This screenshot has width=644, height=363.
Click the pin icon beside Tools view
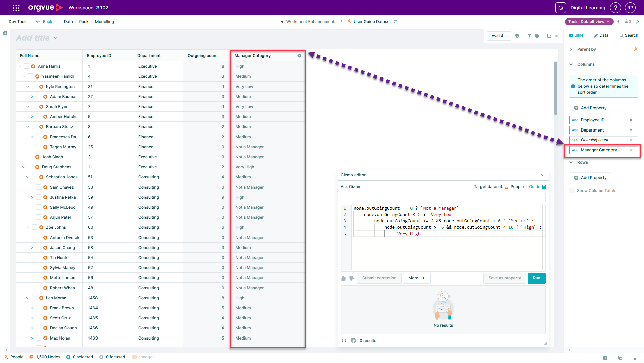point(618,22)
